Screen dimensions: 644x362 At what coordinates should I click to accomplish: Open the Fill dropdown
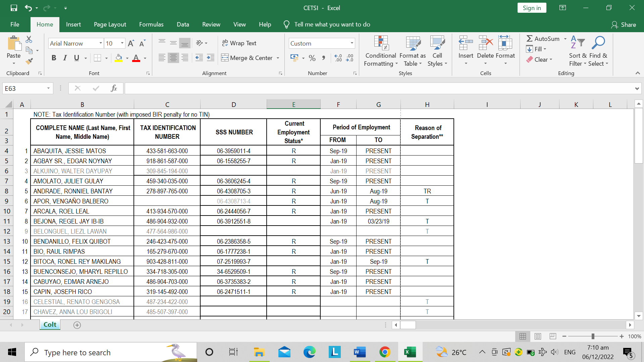(536, 49)
